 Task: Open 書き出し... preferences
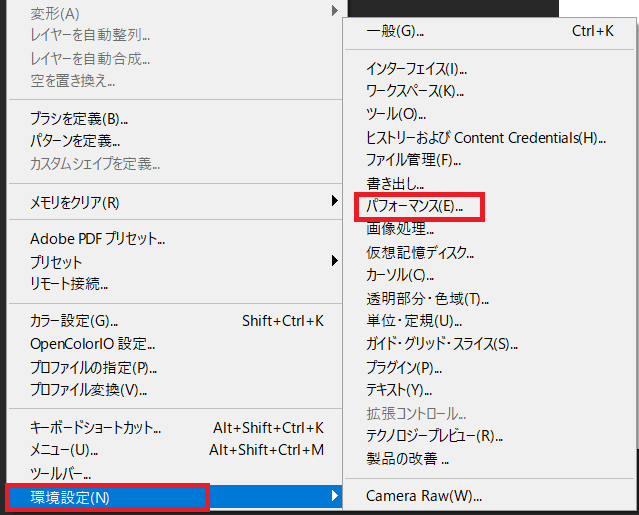(x=490, y=184)
